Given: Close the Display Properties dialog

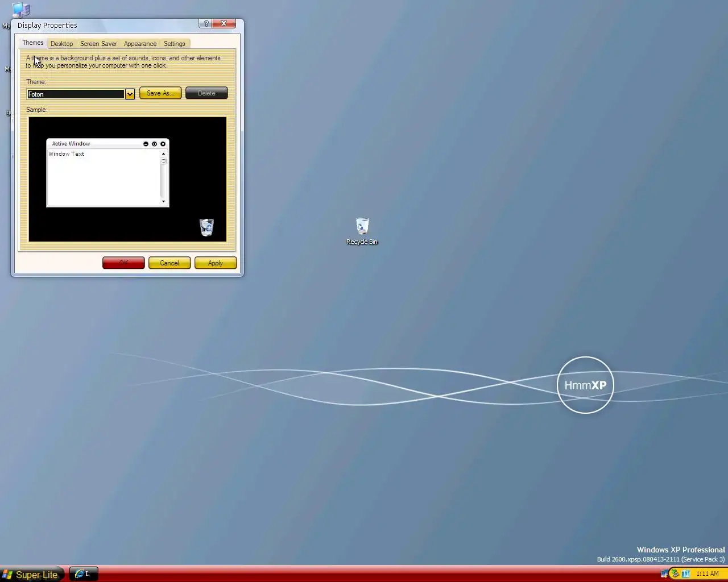Looking at the screenshot, I should (224, 23).
